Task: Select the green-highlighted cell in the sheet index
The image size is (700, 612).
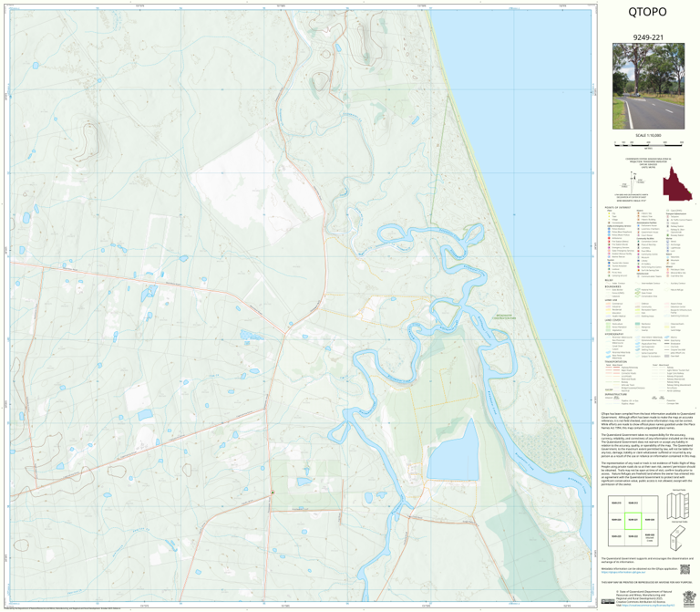Action: [633, 520]
